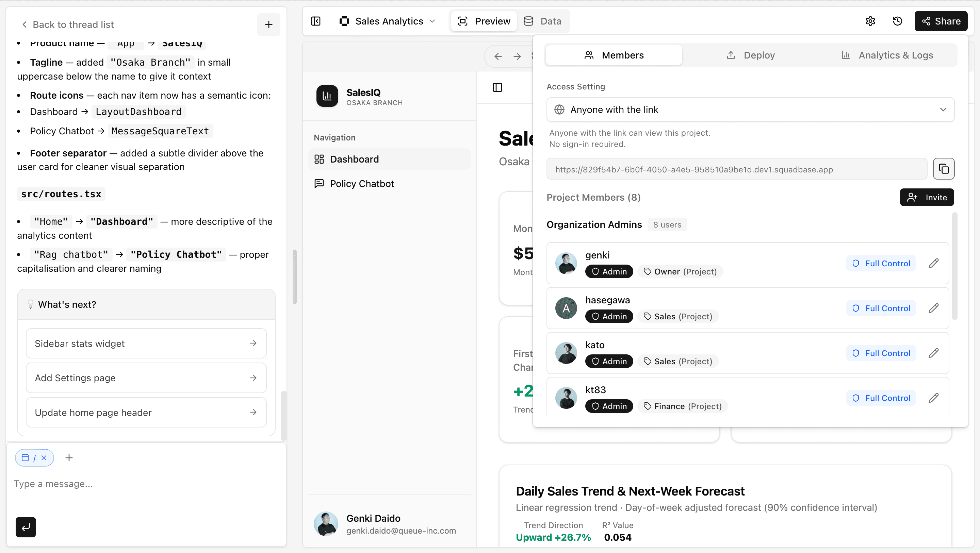Switch to the Deploy tab

click(750, 55)
